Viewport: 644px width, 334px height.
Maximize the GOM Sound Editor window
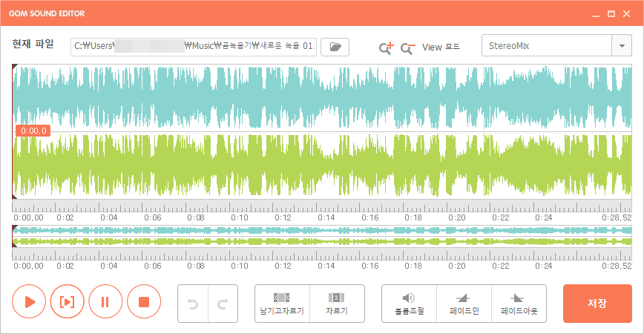[x=611, y=14]
